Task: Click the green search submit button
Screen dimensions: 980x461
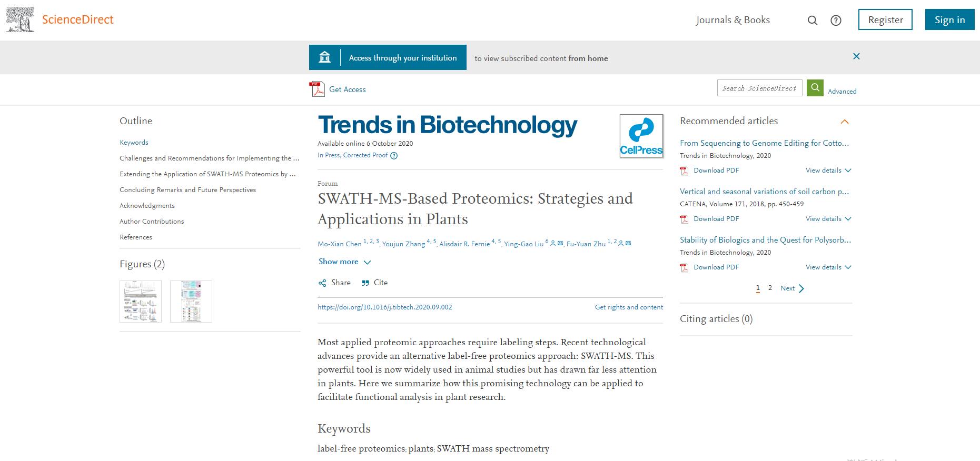Action: click(x=815, y=88)
